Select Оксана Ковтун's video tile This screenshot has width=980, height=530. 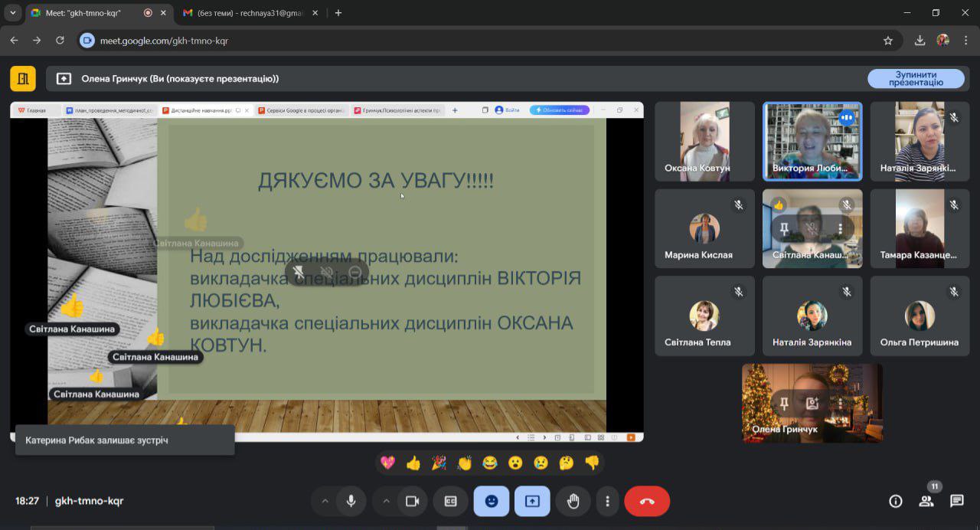(x=704, y=142)
